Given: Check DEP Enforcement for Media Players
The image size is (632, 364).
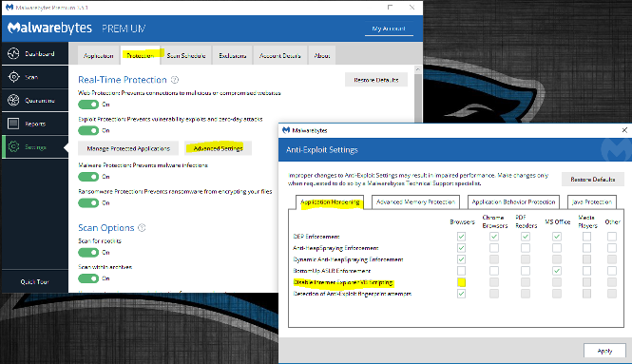Looking at the screenshot, I should (x=587, y=237).
